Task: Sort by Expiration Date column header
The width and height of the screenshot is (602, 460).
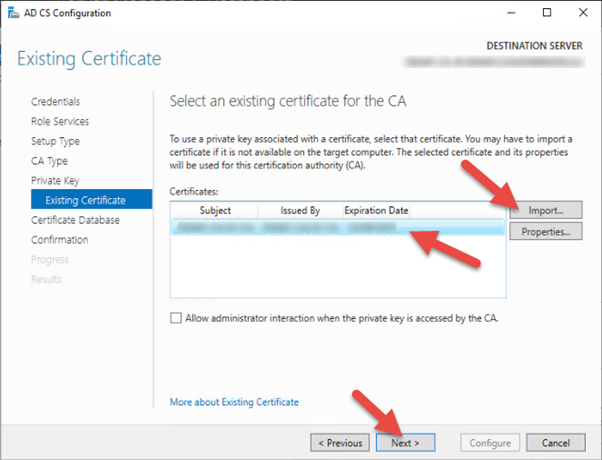Action: tap(376, 210)
